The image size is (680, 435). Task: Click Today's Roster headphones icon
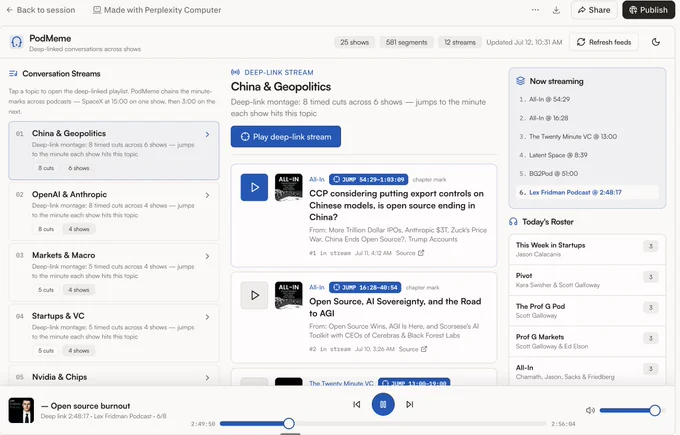pyautogui.click(x=513, y=222)
